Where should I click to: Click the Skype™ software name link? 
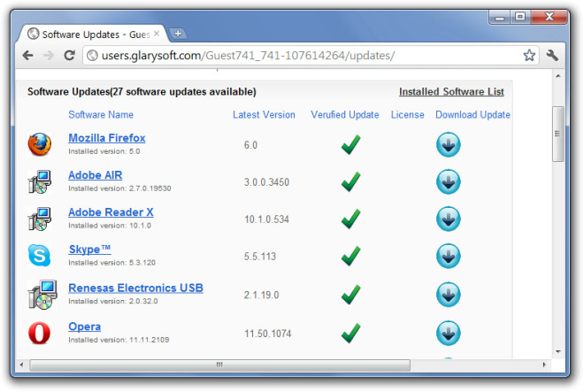89,250
